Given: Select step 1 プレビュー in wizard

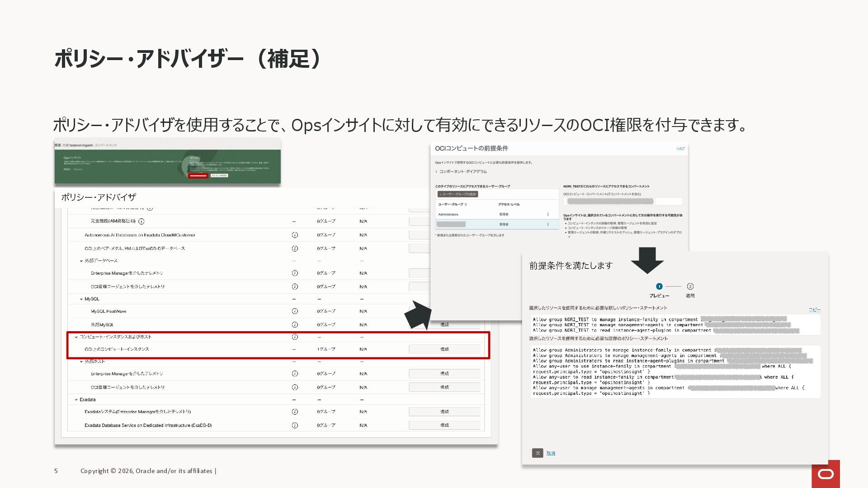Looking at the screenshot, I should [x=659, y=286].
